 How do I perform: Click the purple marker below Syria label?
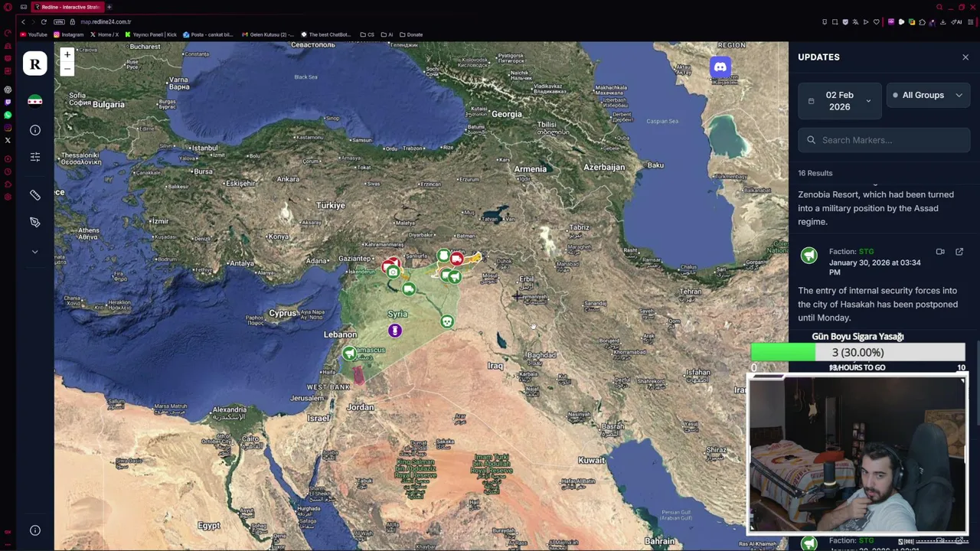click(395, 330)
